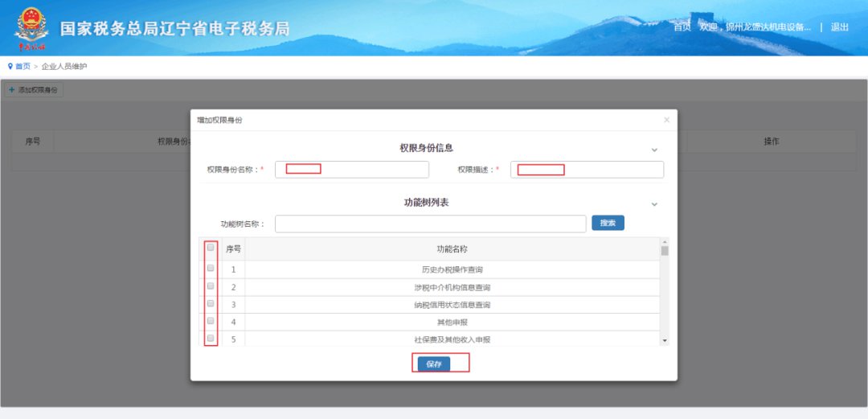Enable 纳税信用状态信息查询 checkbox
This screenshot has width=868, height=419.
tap(211, 303)
